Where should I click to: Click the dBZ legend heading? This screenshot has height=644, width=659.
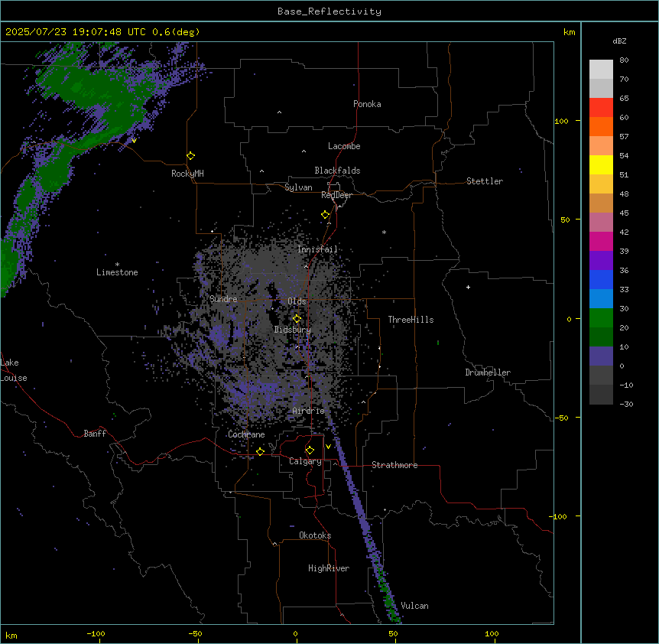pos(619,41)
